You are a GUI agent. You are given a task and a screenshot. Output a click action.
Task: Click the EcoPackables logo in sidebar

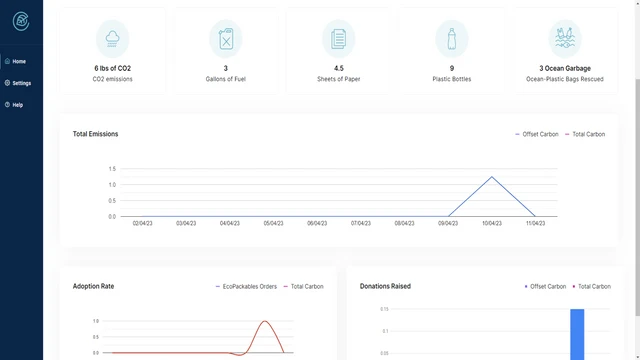tap(21, 21)
